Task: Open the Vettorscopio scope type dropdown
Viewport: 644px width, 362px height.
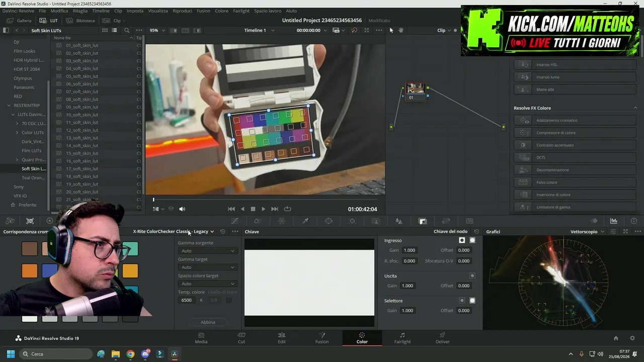Action: pyautogui.click(x=587, y=232)
